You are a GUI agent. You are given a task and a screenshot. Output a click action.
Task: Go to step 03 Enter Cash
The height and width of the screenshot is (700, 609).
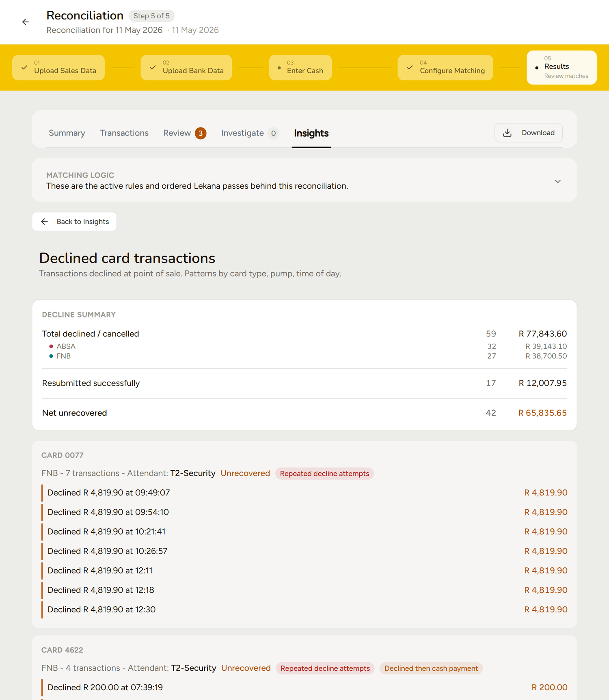[300, 67]
